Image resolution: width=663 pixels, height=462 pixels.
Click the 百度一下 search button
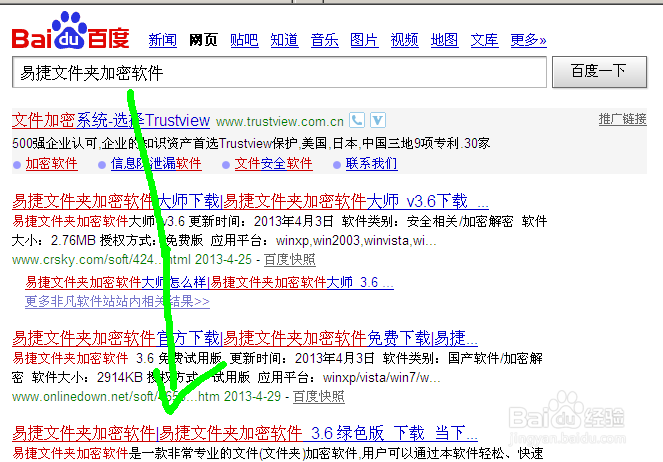[x=599, y=72]
